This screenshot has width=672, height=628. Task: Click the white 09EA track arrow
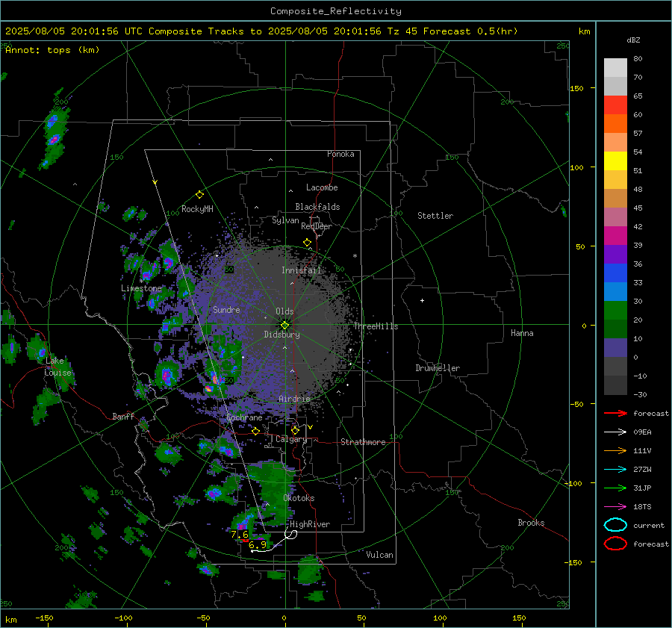click(x=615, y=432)
